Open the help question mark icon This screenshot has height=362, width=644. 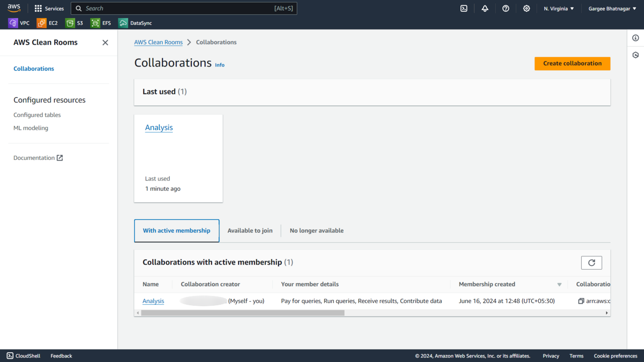click(506, 8)
